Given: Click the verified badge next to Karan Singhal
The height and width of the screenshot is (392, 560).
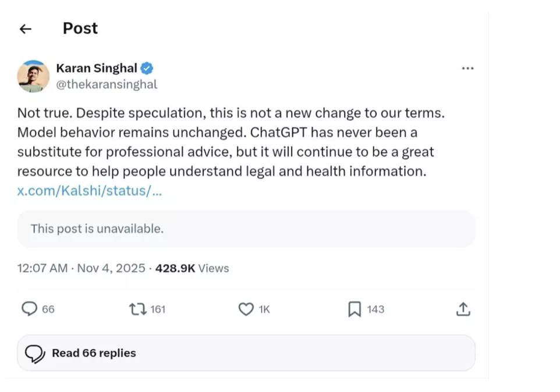Looking at the screenshot, I should click(x=146, y=68).
